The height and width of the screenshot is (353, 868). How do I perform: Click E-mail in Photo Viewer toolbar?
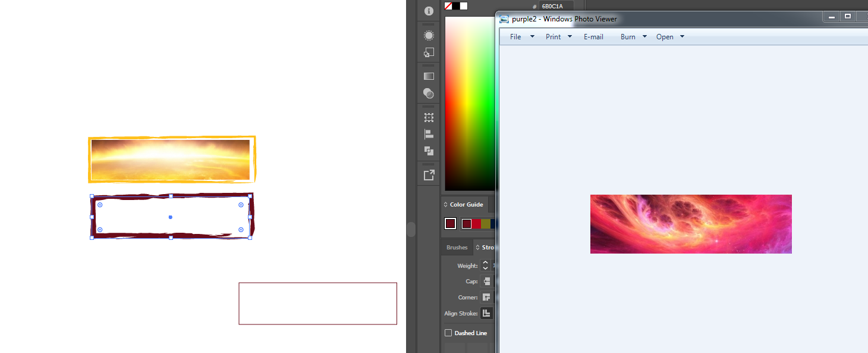(593, 37)
